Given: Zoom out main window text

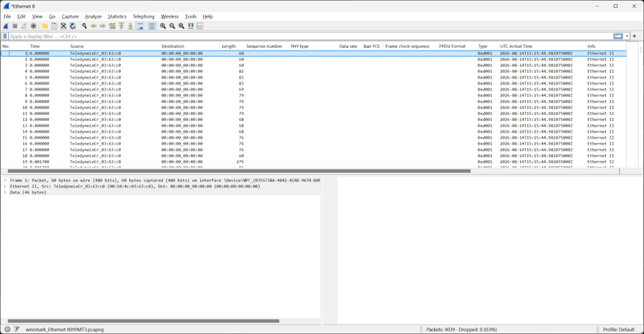Looking at the screenshot, I should (172, 26).
